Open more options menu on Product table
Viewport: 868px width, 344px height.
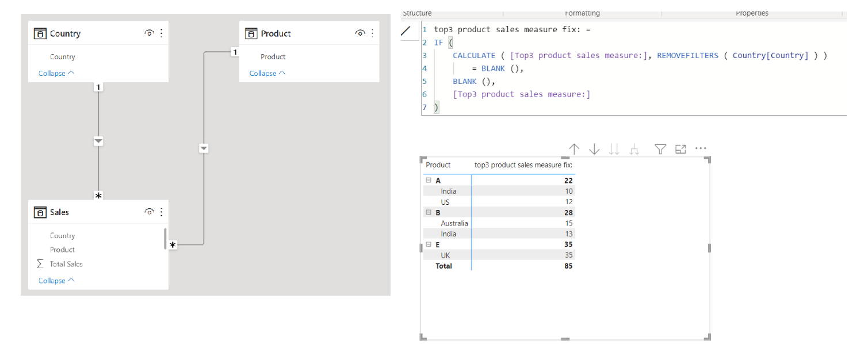[372, 33]
